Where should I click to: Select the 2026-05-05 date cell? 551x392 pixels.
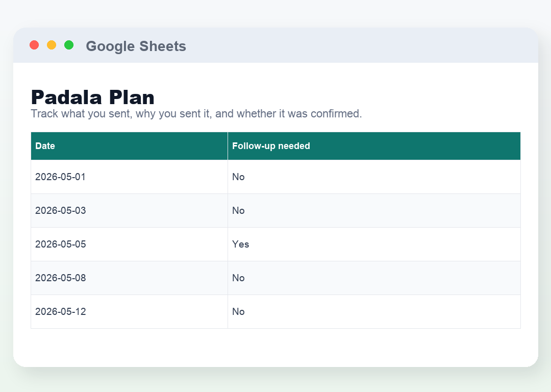(x=129, y=244)
